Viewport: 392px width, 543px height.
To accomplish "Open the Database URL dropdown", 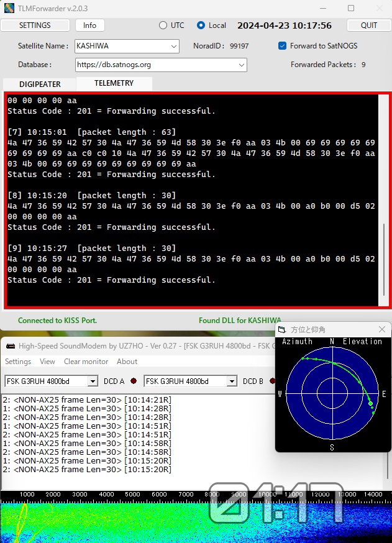I will (x=241, y=65).
